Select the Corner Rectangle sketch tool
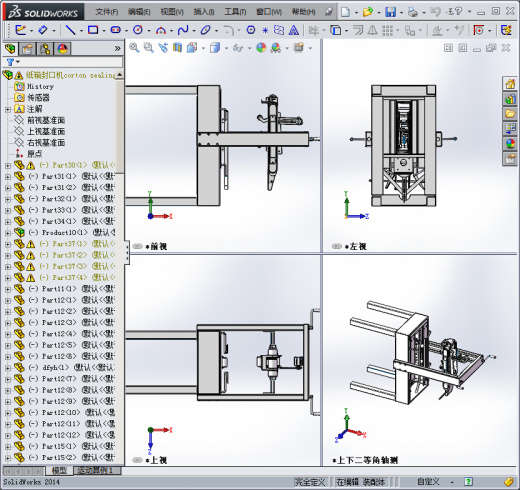Viewport: 520px width, 490px height. pos(93,30)
